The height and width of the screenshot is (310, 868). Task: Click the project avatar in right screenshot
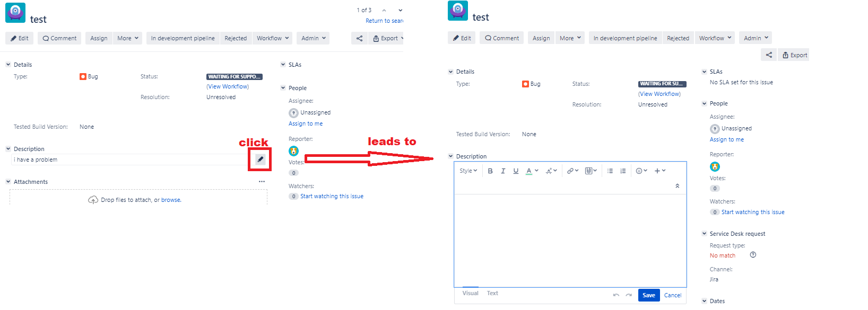(458, 11)
